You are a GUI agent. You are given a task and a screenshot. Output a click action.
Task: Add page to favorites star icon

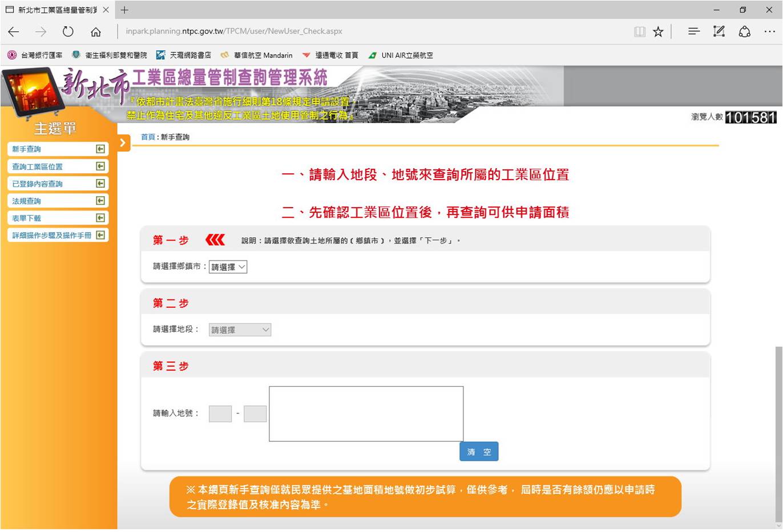(658, 32)
